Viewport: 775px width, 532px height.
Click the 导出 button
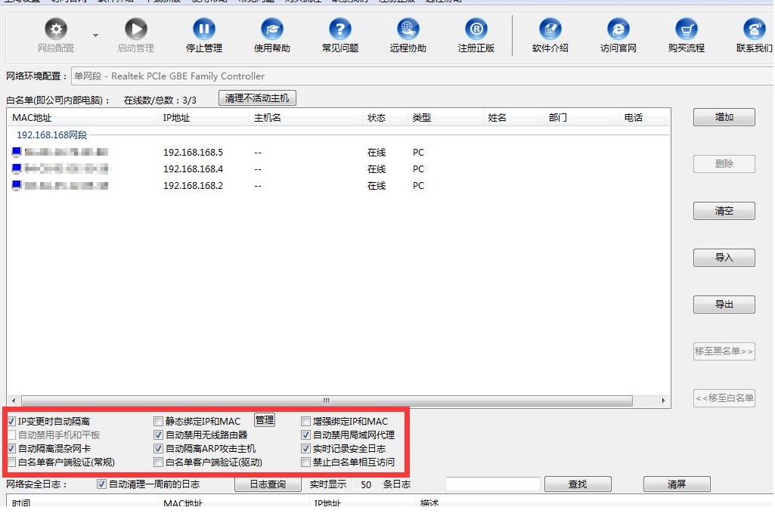(x=724, y=305)
